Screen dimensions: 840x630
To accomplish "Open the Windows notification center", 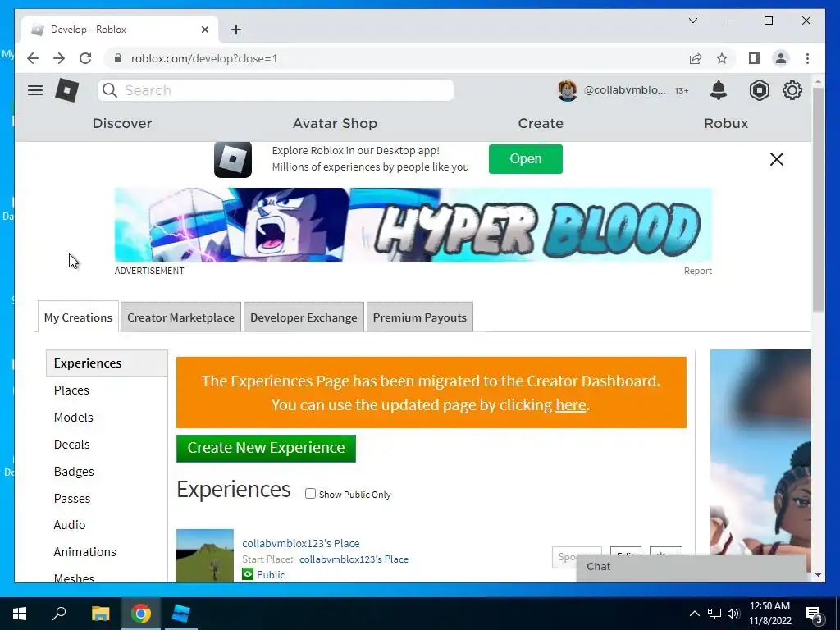I will pyautogui.click(x=815, y=614).
